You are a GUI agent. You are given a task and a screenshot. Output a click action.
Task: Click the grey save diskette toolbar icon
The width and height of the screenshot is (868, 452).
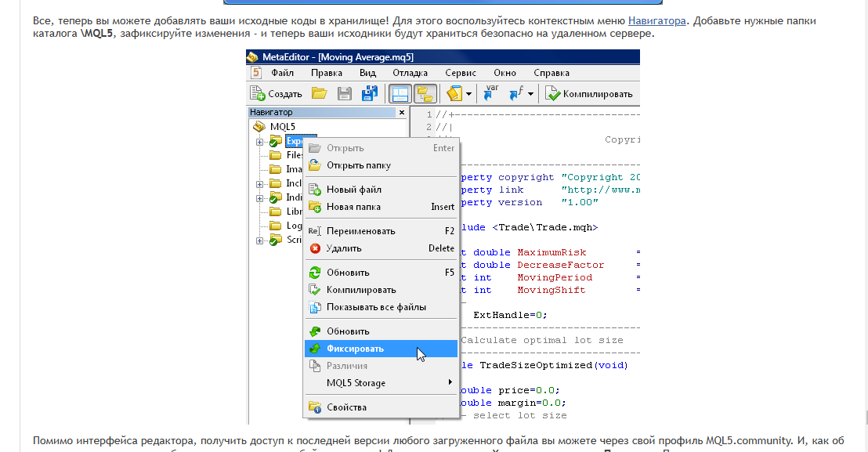click(x=345, y=93)
